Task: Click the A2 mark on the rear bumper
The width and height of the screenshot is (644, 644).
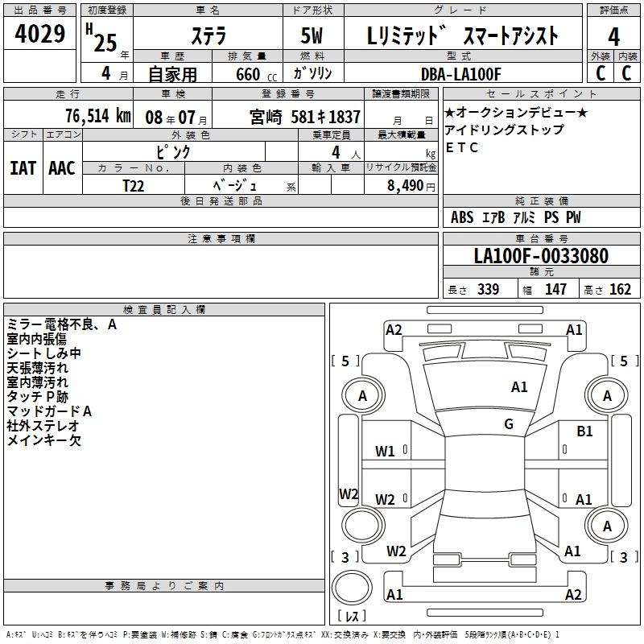Action: click(x=573, y=595)
